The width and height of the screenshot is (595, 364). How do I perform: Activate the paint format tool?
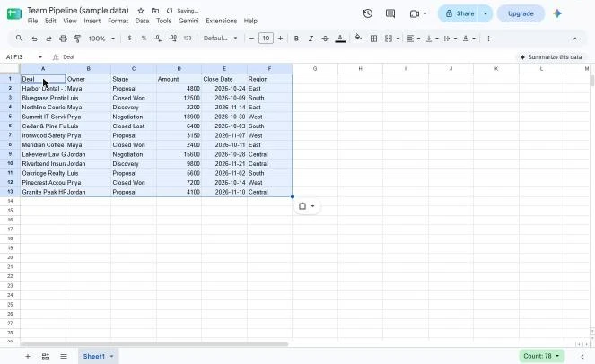[77, 39]
